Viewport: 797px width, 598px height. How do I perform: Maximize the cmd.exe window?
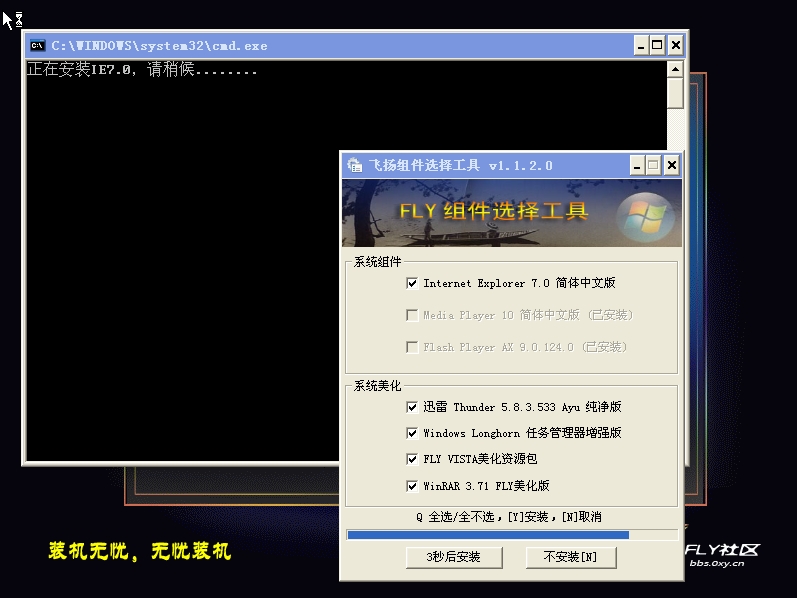coord(657,46)
